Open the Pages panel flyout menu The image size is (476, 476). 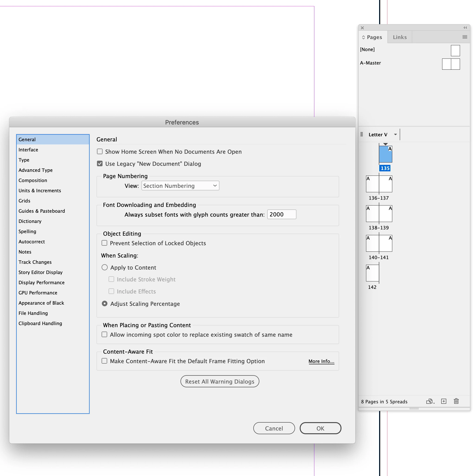[x=465, y=37]
